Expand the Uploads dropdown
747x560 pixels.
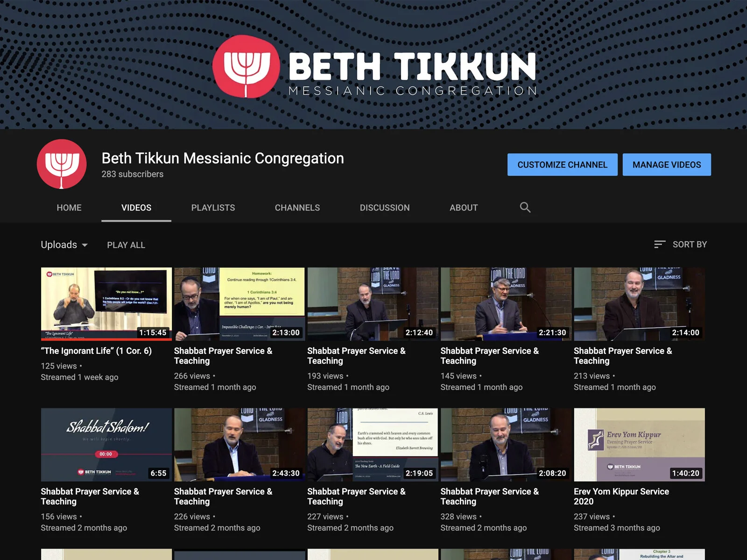pos(64,245)
